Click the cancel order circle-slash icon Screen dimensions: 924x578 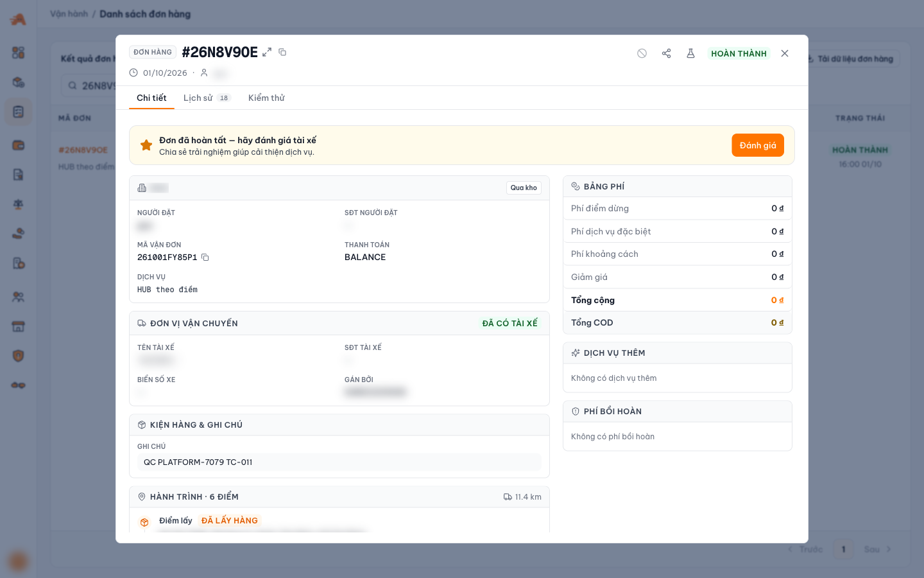pos(642,53)
